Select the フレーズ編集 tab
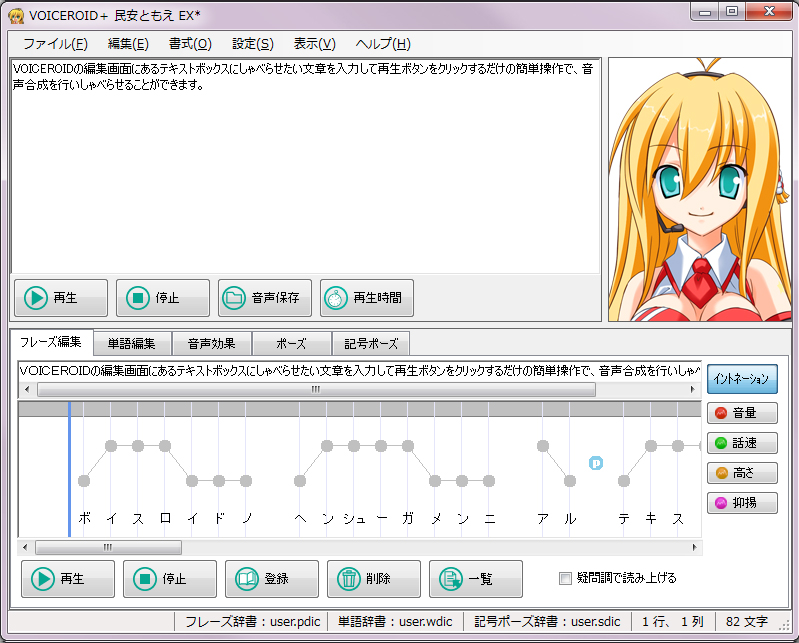This screenshot has height=643, width=799. pyautogui.click(x=51, y=342)
